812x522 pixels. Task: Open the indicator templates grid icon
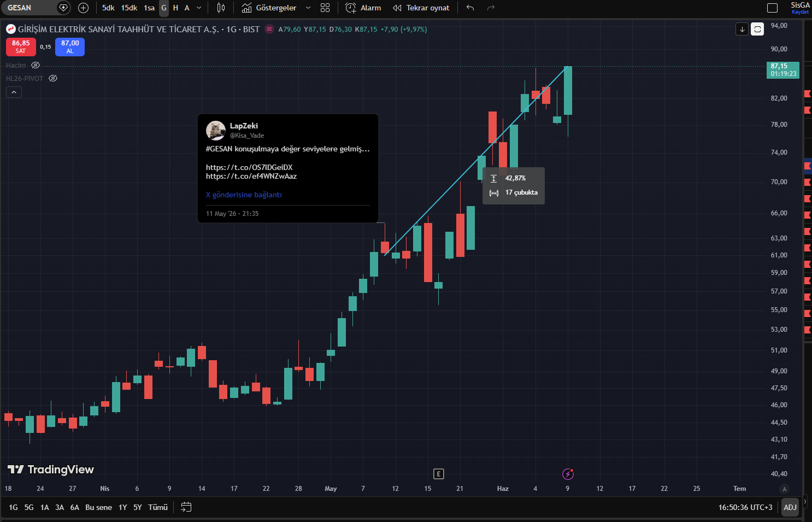[325, 8]
